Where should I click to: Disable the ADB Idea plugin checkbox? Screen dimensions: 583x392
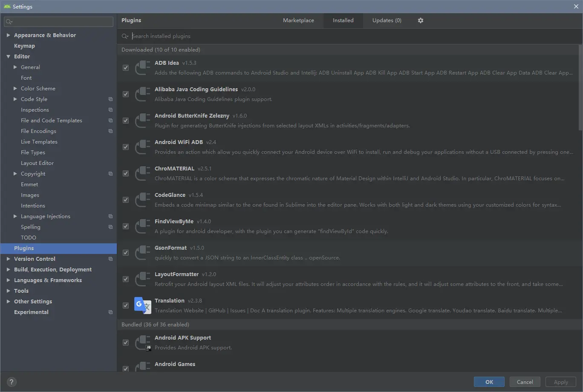coord(126,68)
